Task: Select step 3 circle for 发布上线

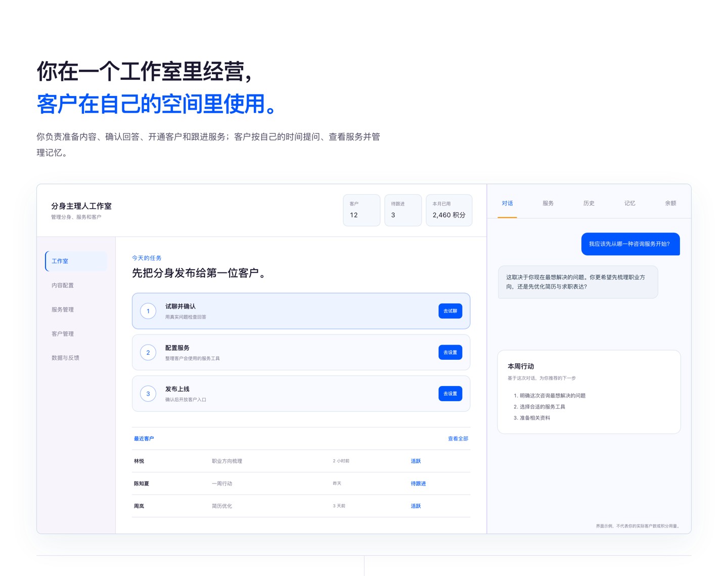Action: click(148, 393)
